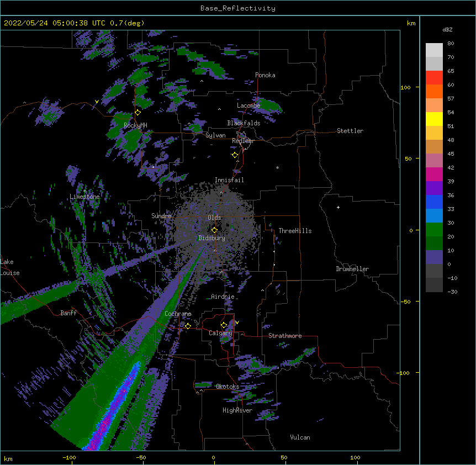Select the light gray 65-70 dBZ swatch

click(x=434, y=64)
